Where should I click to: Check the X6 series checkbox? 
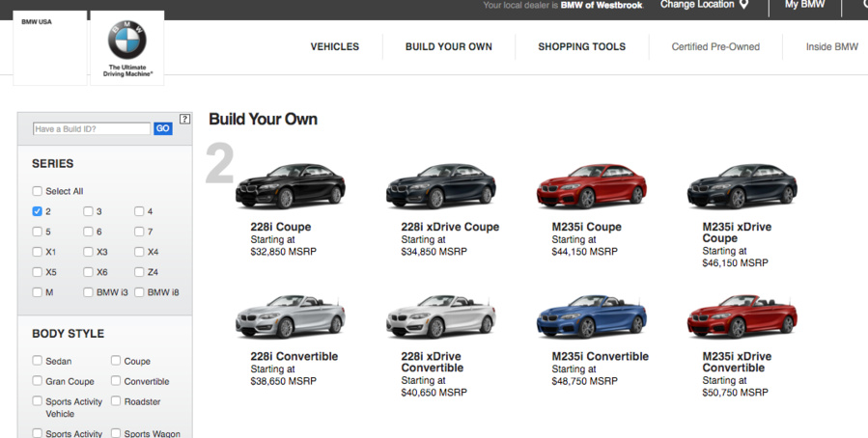[x=88, y=271]
